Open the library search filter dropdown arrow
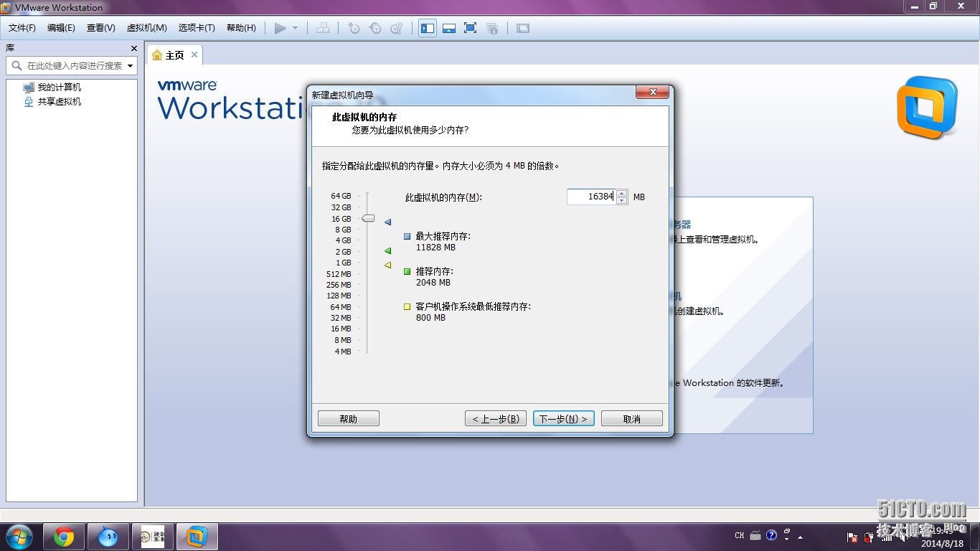Viewport: 980px width, 551px height. [x=131, y=65]
